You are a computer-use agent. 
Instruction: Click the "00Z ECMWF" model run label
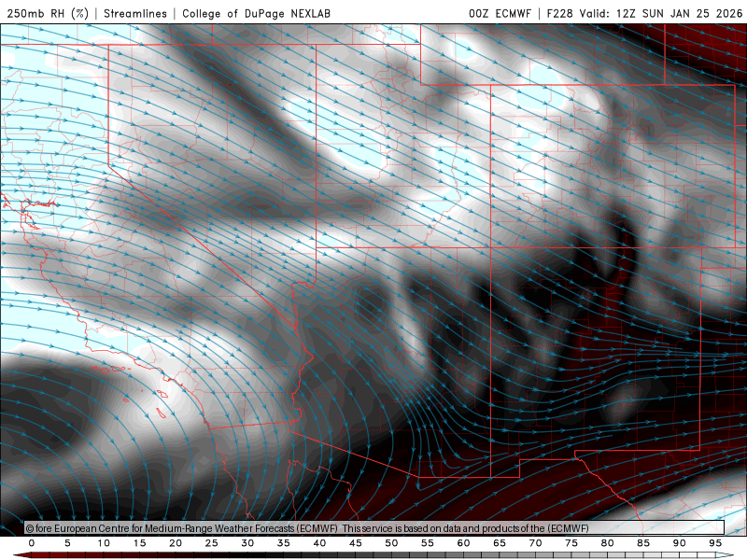click(500, 13)
